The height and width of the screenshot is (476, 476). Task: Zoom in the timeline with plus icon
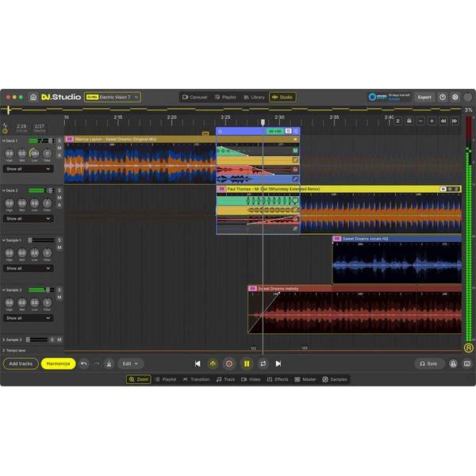[432, 121]
